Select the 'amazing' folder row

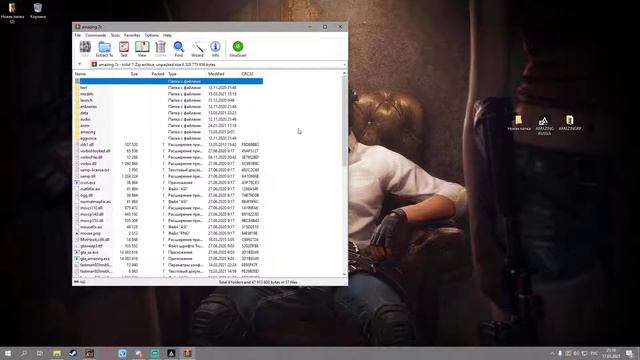click(169, 132)
